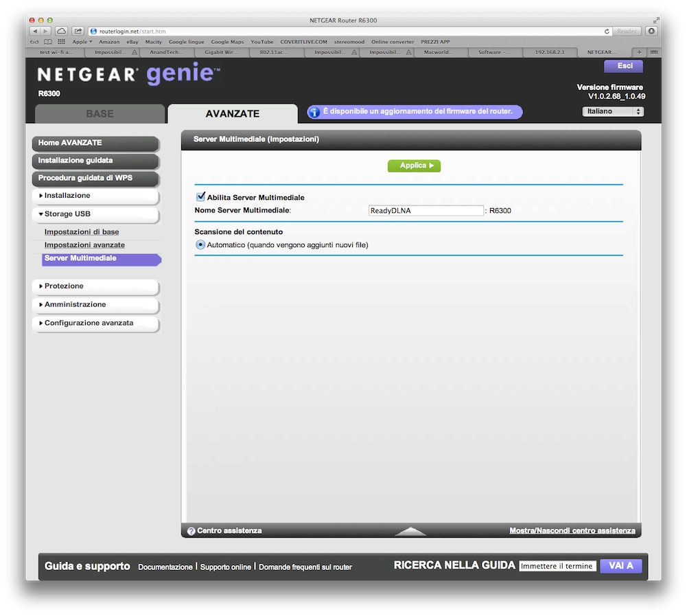Screen dimensions: 687x616
Task: Expand the Configurazione avanzata section
Action: tap(95, 323)
